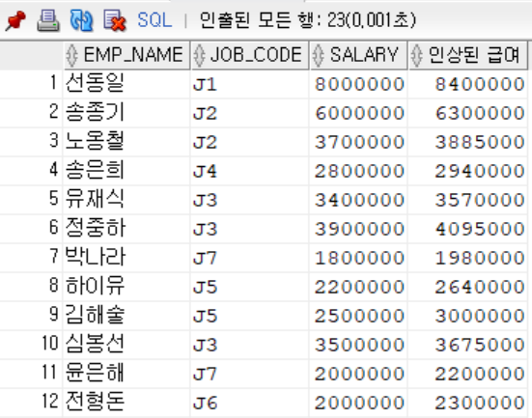Select the name cell 윤은해
Viewport: 532px width, 418px height.
click(126, 374)
